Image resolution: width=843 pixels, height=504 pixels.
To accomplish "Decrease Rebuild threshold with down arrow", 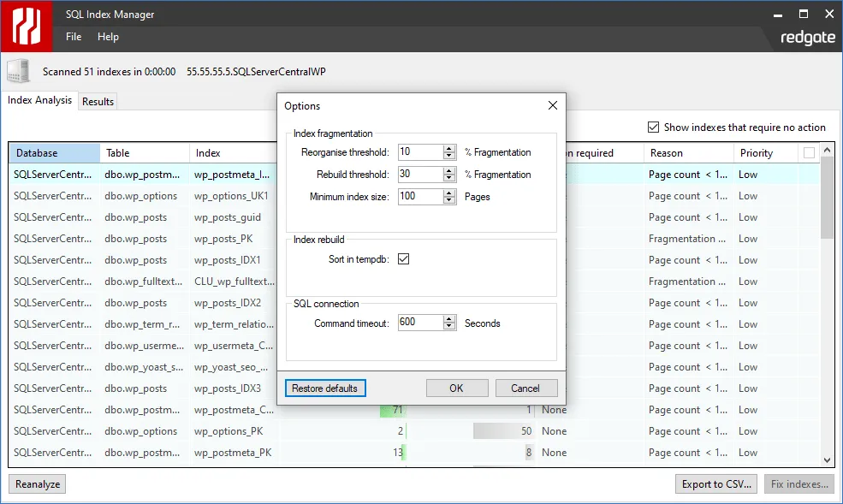I will (450, 178).
